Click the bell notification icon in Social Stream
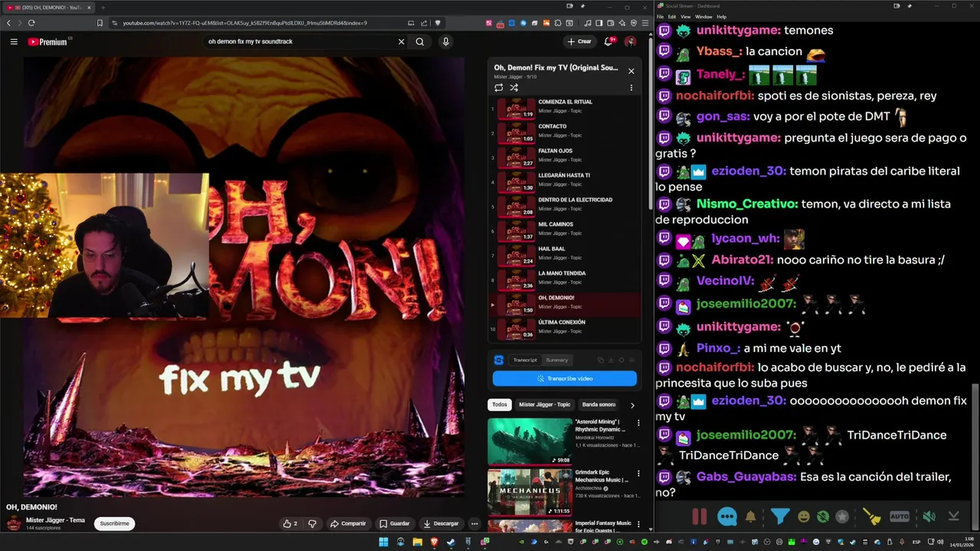 coord(750,517)
